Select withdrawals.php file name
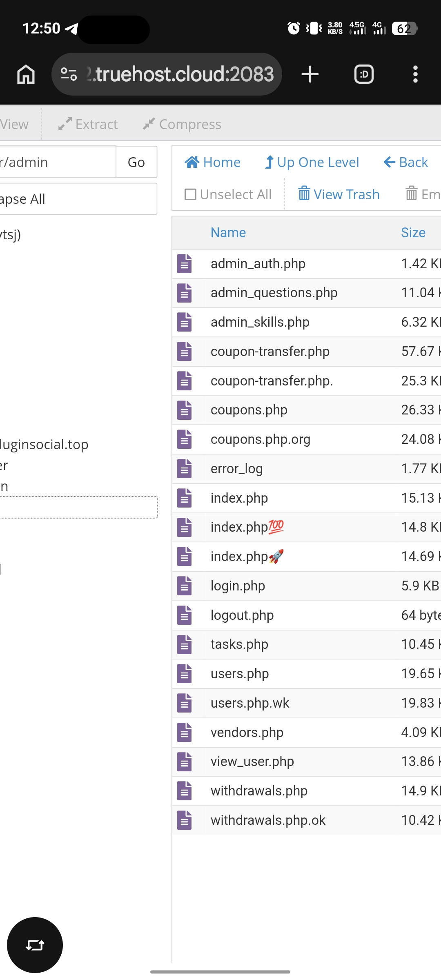 point(259,791)
